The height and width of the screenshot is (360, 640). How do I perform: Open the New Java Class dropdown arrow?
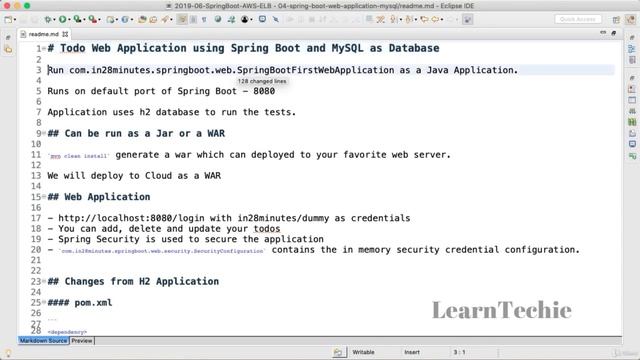[x=132, y=20]
